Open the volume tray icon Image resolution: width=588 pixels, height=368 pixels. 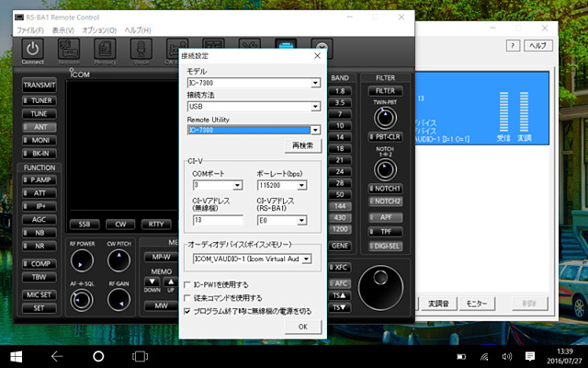tap(506, 357)
